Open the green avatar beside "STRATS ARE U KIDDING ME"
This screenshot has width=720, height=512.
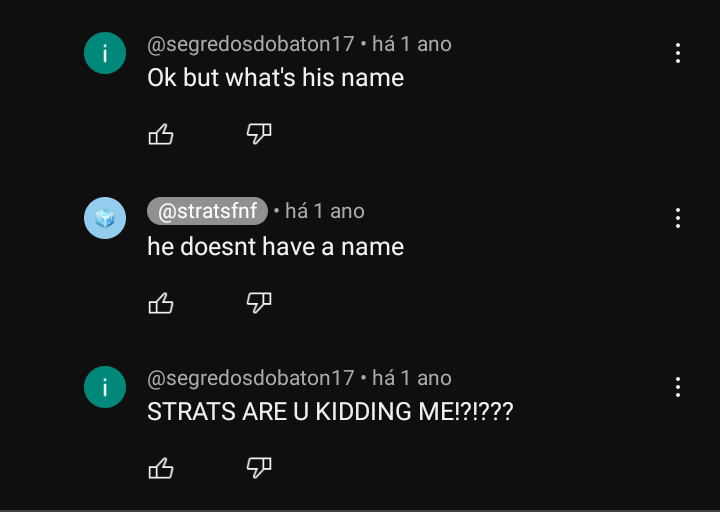(x=105, y=387)
